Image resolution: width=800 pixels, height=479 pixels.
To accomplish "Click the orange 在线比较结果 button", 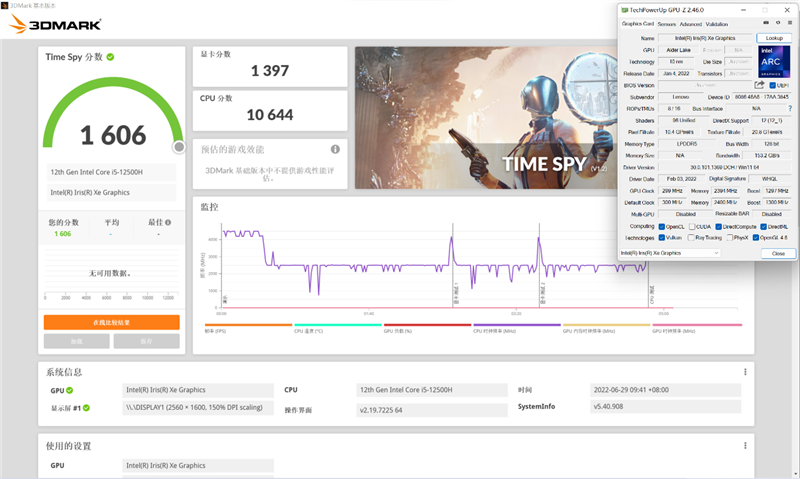I will point(112,322).
